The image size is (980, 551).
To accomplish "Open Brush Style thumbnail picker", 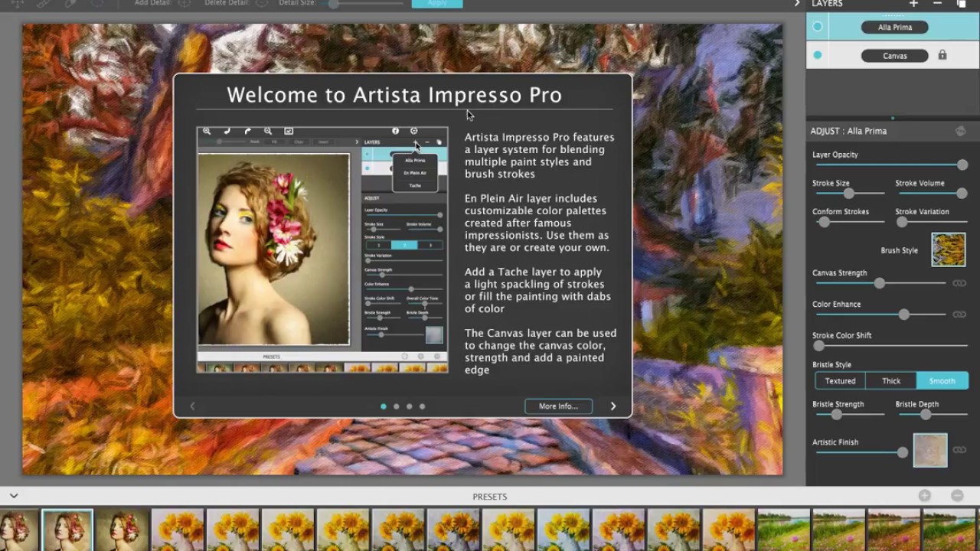I will tap(949, 249).
